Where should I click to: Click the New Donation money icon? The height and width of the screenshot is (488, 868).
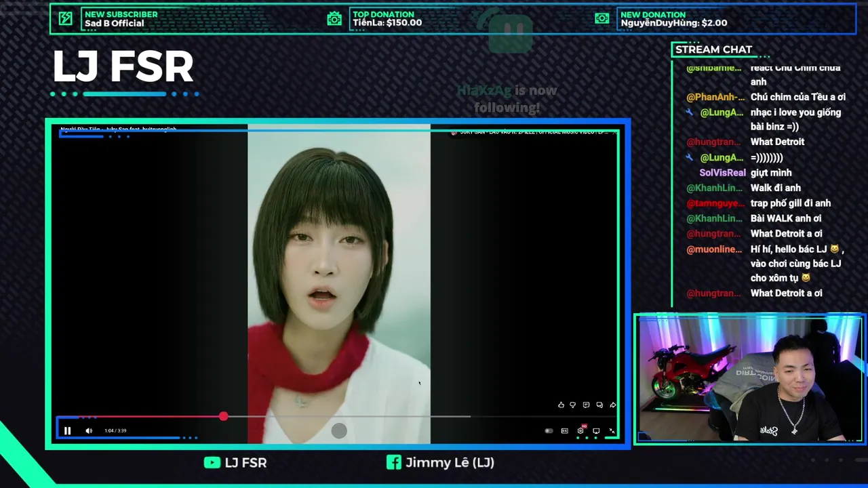[602, 18]
